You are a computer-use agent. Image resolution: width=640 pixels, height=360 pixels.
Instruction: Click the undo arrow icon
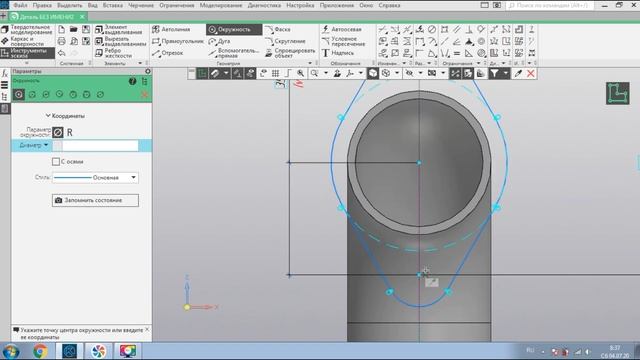point(62,53)
